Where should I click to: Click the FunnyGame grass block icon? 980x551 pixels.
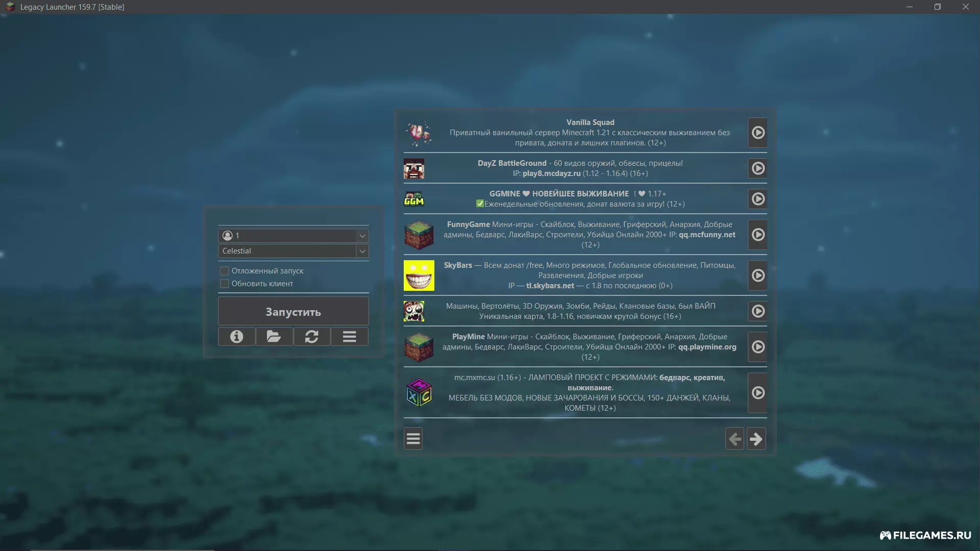pyautogui.click(x=419, y=235)
